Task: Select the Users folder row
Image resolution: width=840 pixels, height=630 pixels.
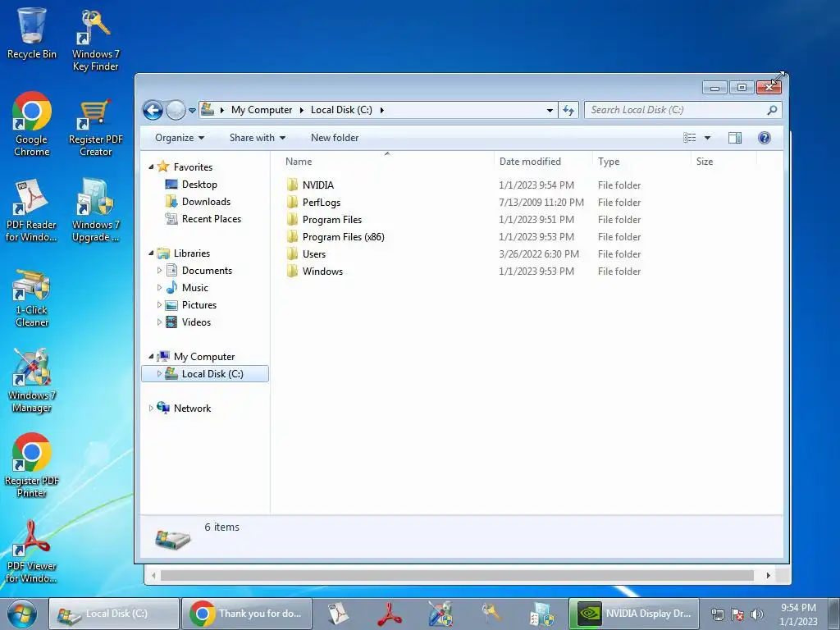Action: tap(463, 254)
